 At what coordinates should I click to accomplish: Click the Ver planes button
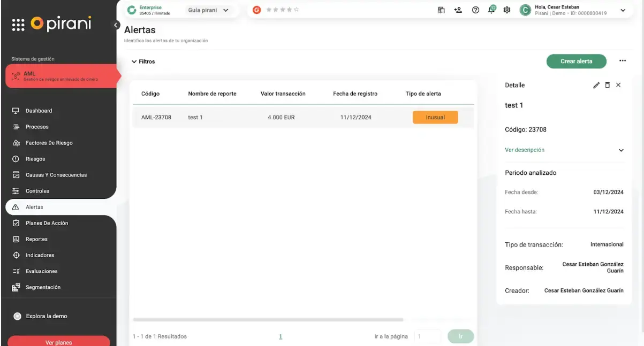point(59,342)
